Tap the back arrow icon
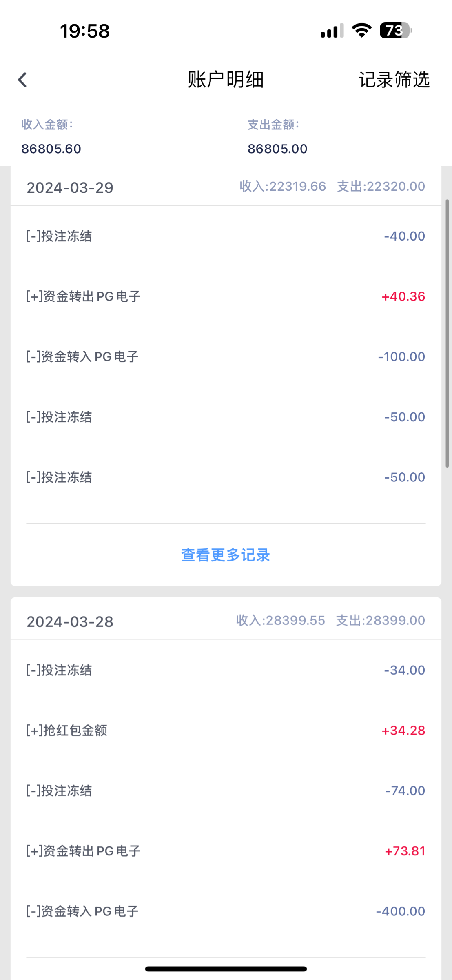 click(23, 80)
